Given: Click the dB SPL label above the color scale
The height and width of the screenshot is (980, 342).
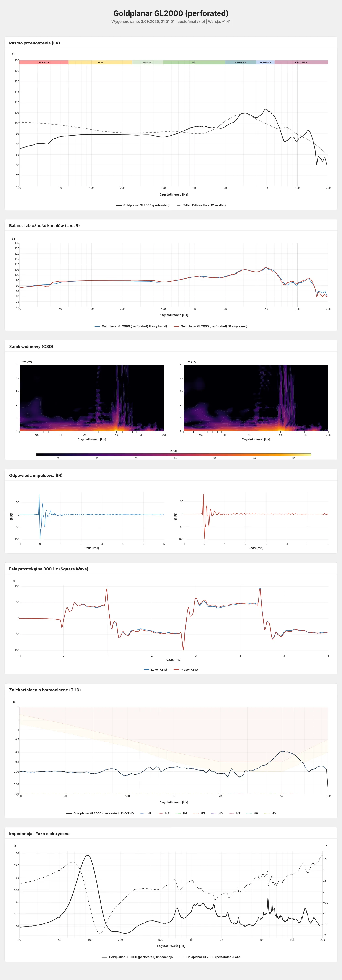Looking at the screenshot, I should tap(174, 452).
